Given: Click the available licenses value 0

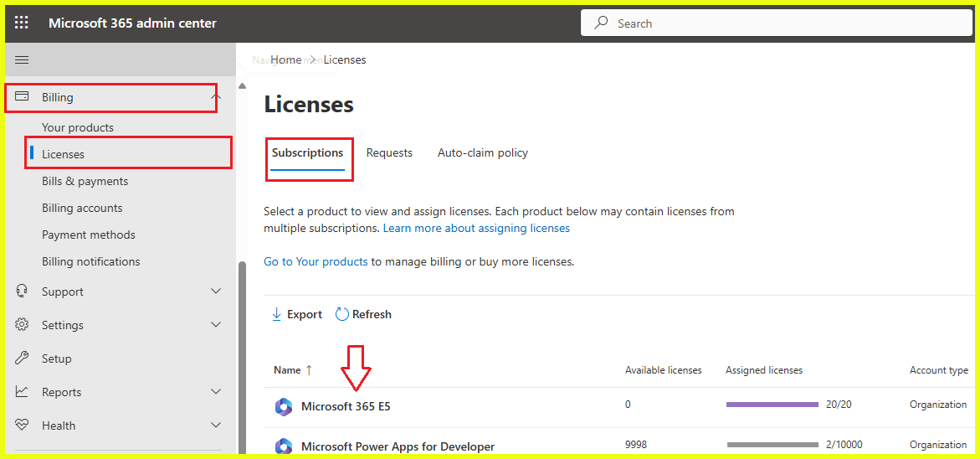Looking at the screenshot, I should click(628, 405).
